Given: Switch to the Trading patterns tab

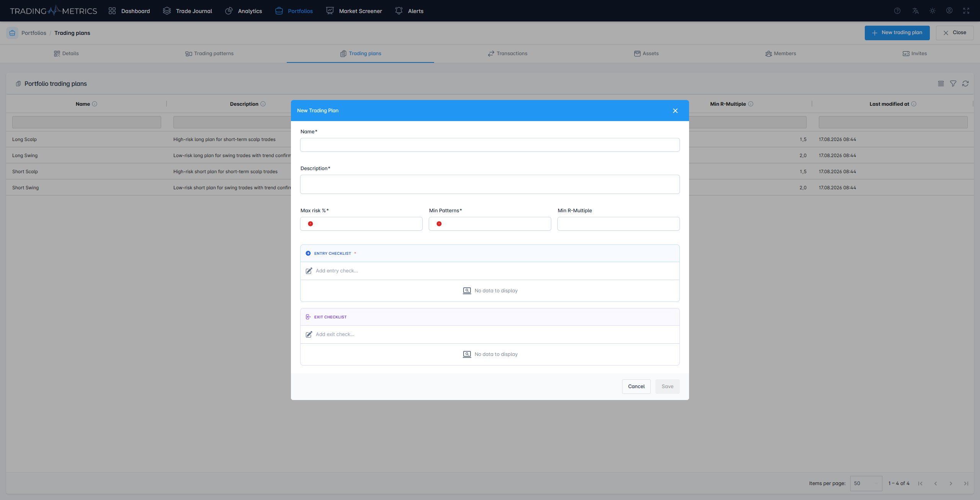Looking at the screenshot, I should click(x=209, y=54).
